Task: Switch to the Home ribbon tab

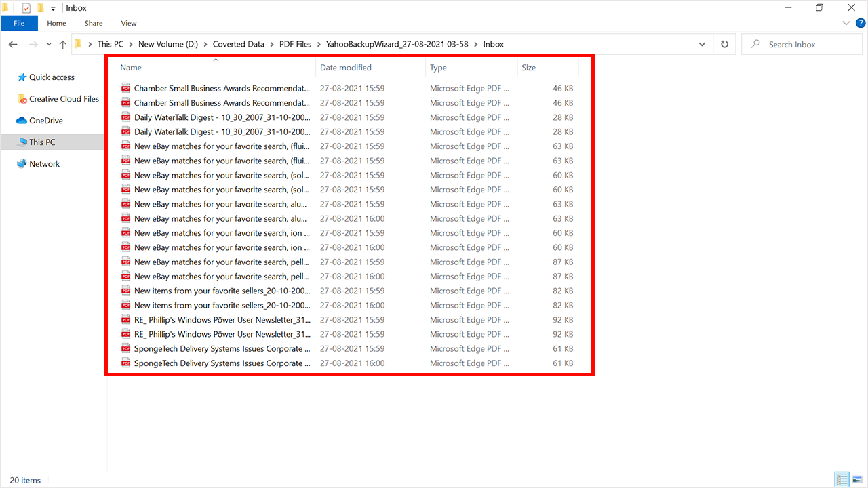Action: tap(56, 23)
